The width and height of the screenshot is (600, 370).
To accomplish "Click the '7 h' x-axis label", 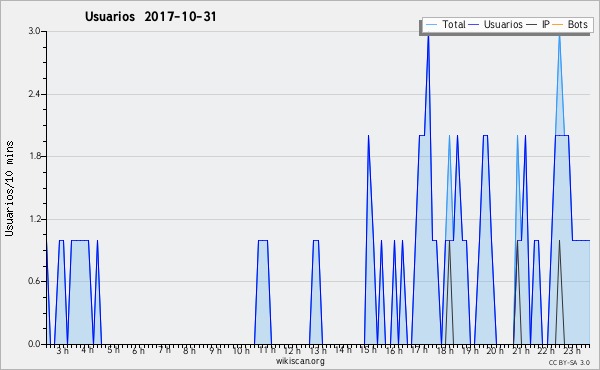I will click(x=165, y=350).
